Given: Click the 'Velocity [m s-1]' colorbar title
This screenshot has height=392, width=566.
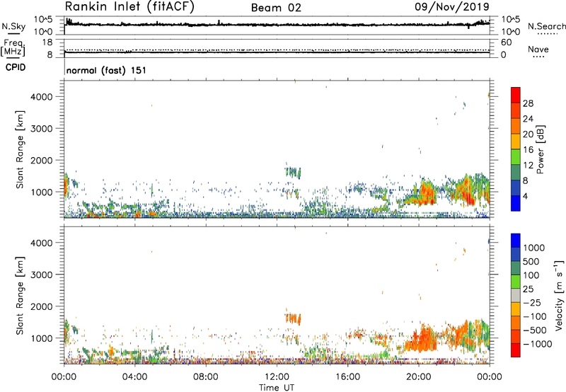Looking at the screenshot, I should (x=559, y=295).
